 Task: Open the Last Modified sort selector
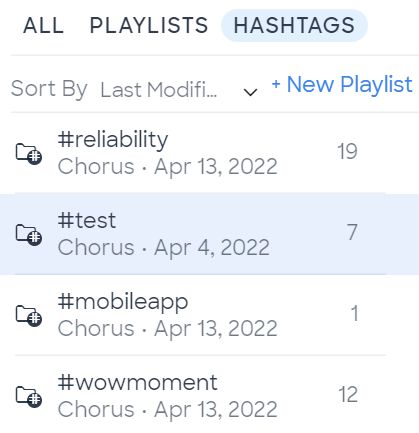coord(179,90)
